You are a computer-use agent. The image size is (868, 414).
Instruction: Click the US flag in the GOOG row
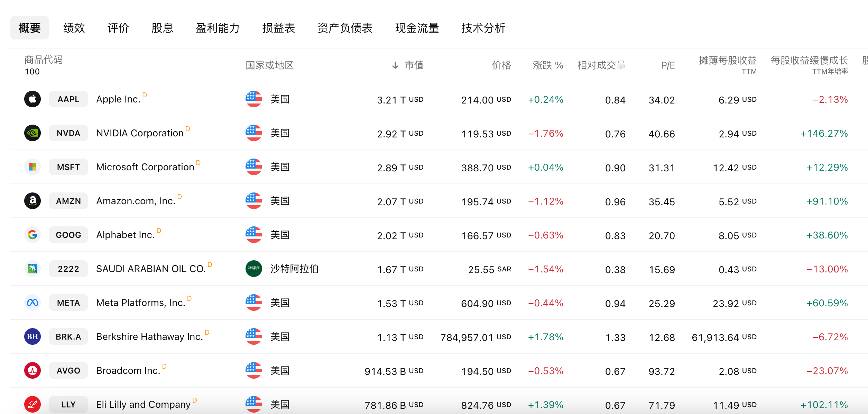254,235
